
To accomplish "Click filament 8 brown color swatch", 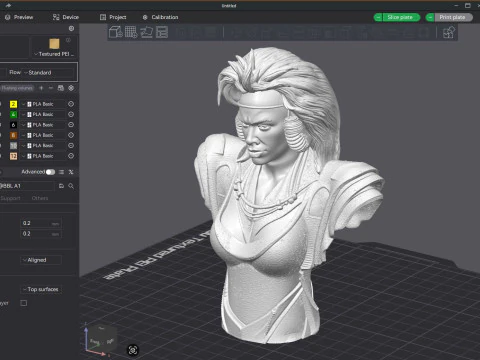I will click(x=13, y=135).
